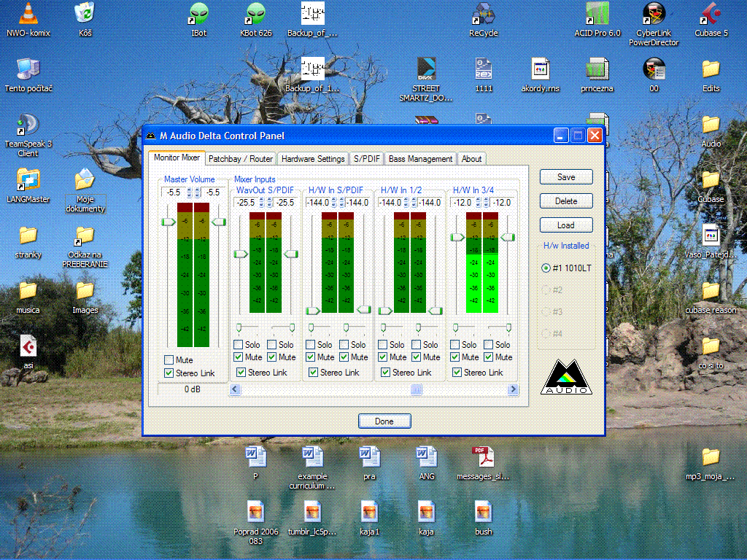
Task: Click the Delete button
Action: pyautogui.click(x=566, y=201)
